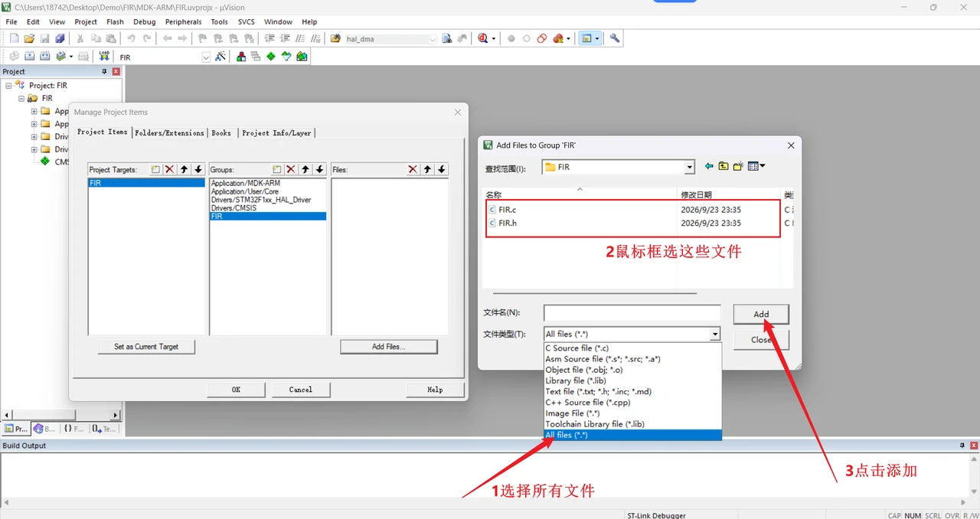The image size is (980, 519).
Task: Create new folder in Add Files dialog
Action: coord(738,166)
